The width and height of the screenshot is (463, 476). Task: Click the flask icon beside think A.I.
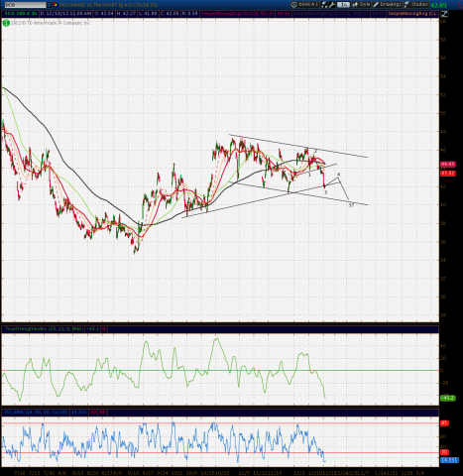(x=324, y=5)
